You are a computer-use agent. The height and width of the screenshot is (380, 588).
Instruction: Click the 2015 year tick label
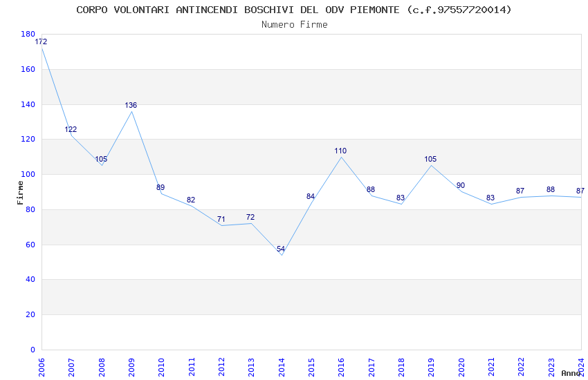311,368
